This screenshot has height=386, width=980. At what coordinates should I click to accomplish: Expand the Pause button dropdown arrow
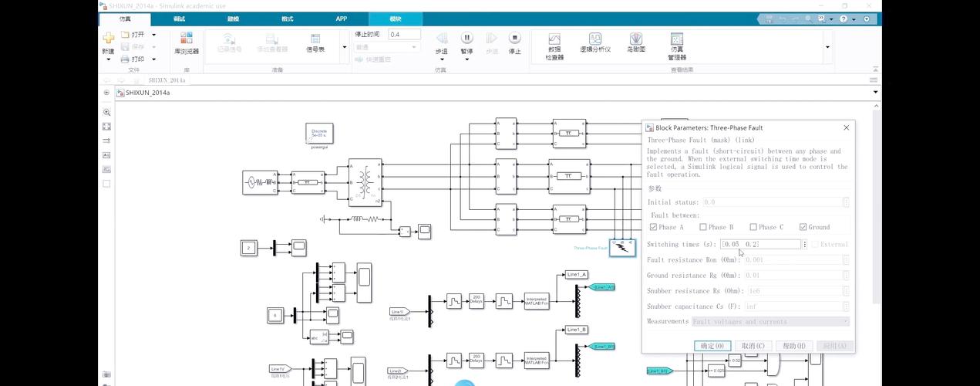[x=467, y=59]
